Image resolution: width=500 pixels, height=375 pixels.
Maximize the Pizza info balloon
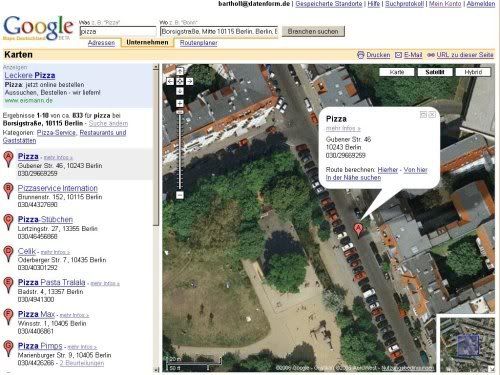pyautogui.click(x=423, y=115)
